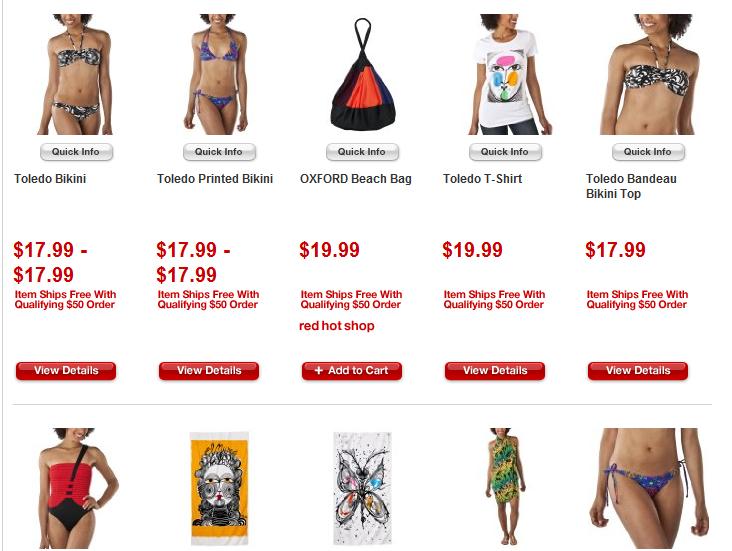Open the yellow face-print beach towel image

(219, 488)
